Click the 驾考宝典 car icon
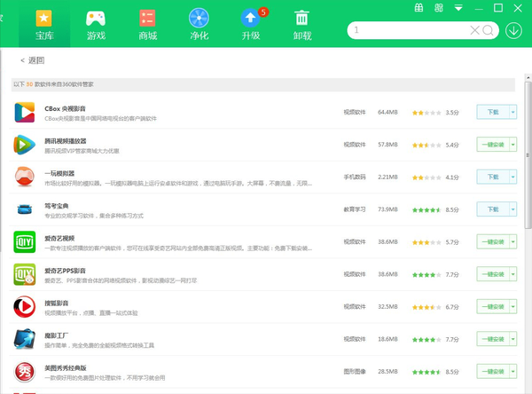The height and width of the screenshot is (394, 532). pyautogui.click(x=25, y=209)
